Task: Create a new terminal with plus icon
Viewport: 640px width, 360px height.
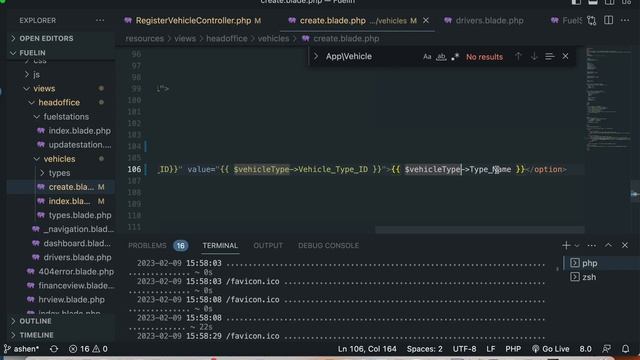Action: [566, 245]
